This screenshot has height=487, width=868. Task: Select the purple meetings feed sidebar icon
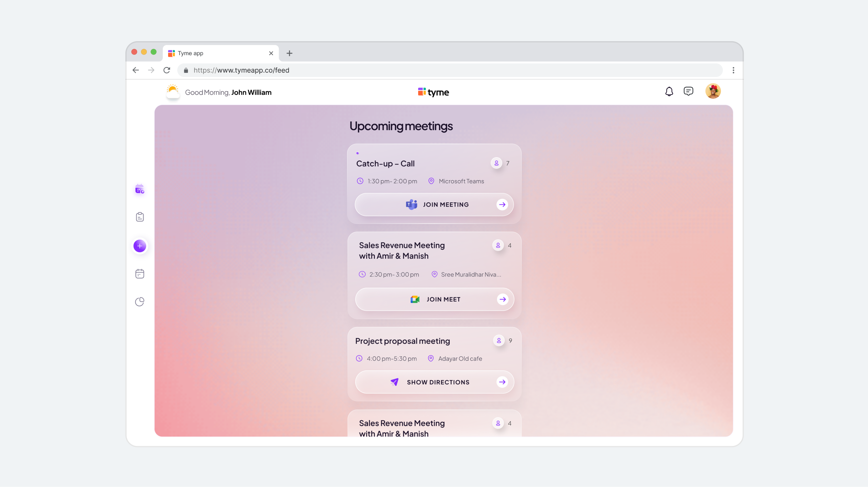coord(139,189)
